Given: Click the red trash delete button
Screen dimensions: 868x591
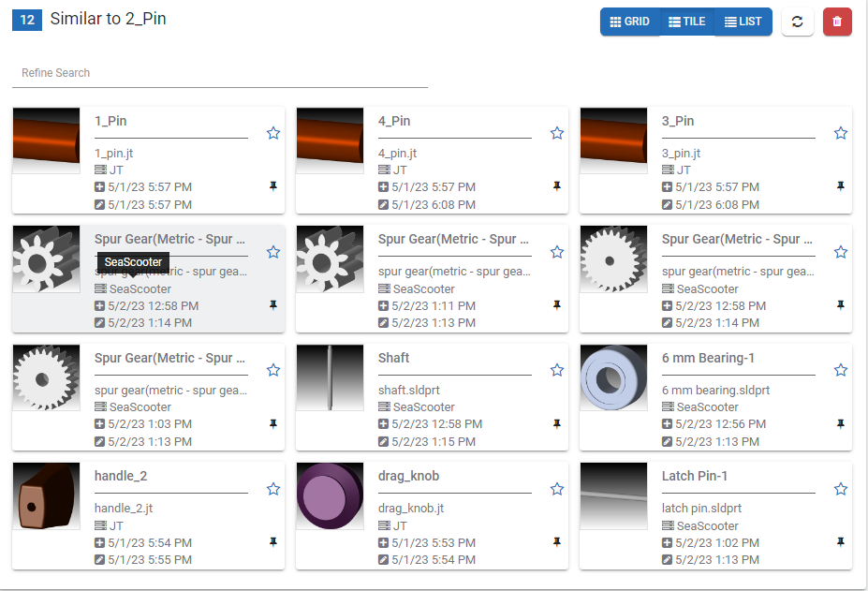Looking at the screenshot, I should click(x=837, y=22).
